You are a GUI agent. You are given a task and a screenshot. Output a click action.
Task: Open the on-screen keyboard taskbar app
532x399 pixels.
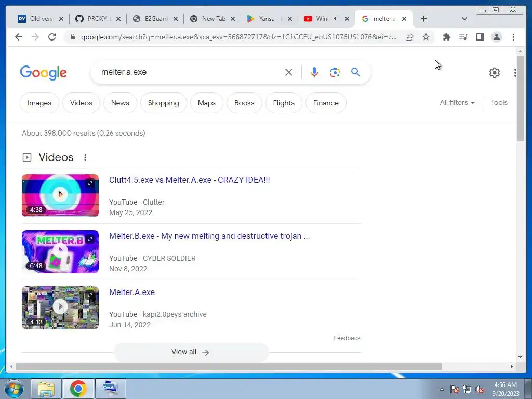click(110, 389)
